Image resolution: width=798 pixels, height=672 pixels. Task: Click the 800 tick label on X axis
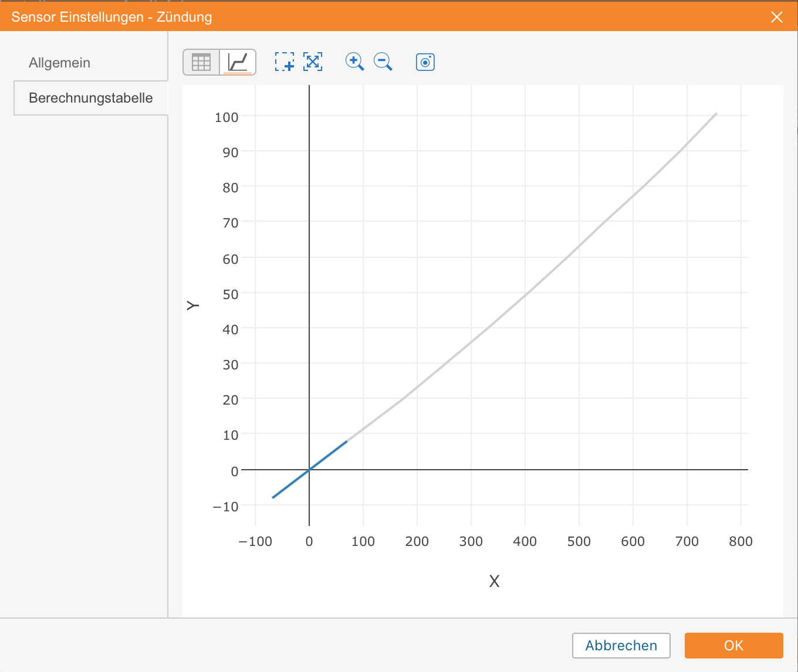pos(740,541)
